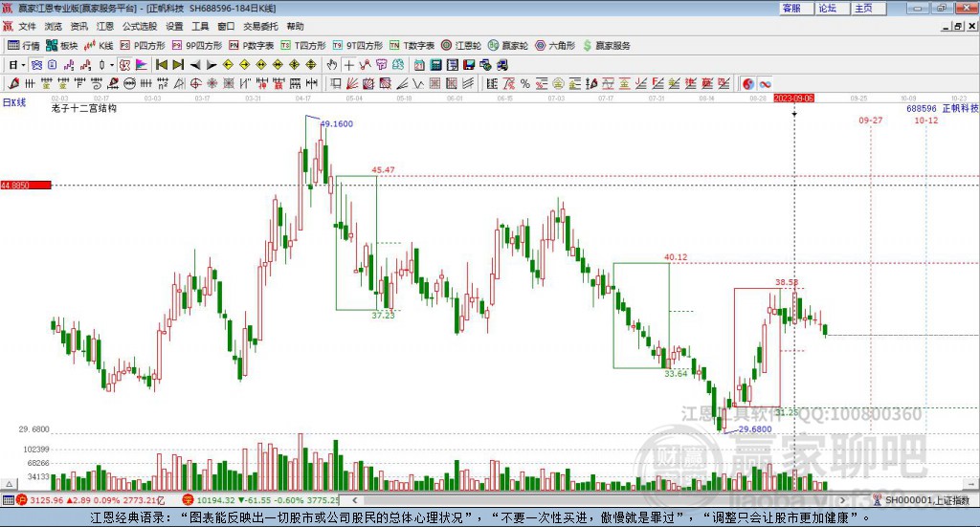980x527 pixels.
Task: Toggle the crosshair cursor tool
Action: 348,65
